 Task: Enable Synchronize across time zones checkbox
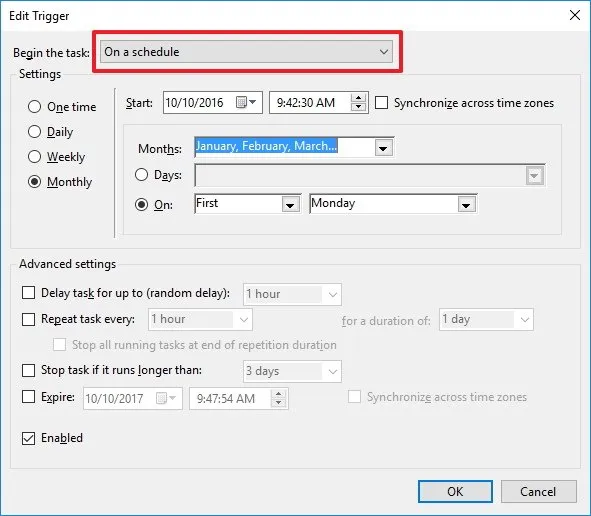[381, 103]
